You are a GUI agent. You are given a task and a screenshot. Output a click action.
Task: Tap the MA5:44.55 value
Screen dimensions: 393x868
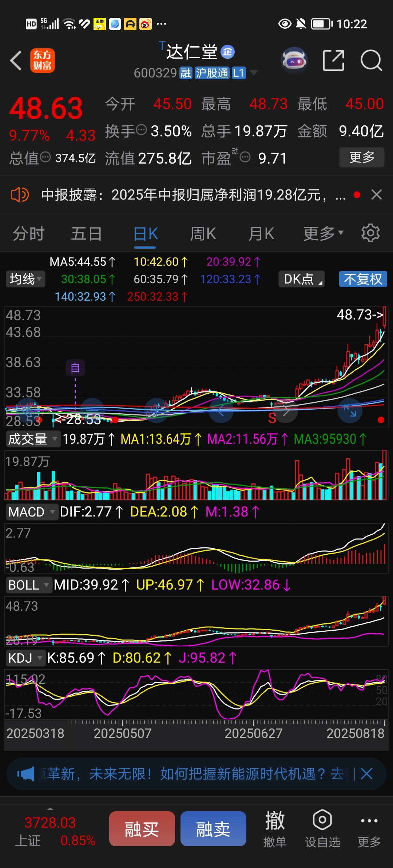point(83,262)
